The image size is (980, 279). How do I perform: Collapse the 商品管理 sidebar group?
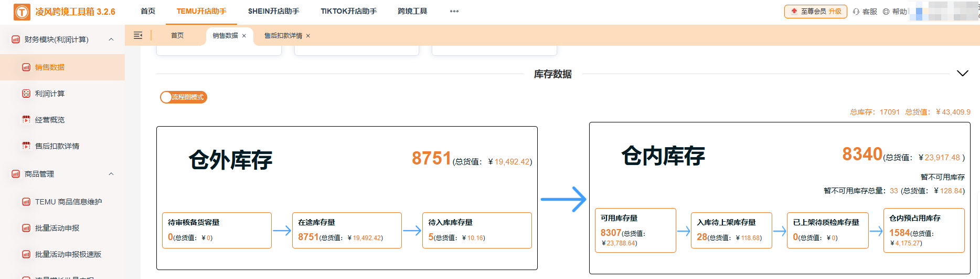tap(111, 174)
